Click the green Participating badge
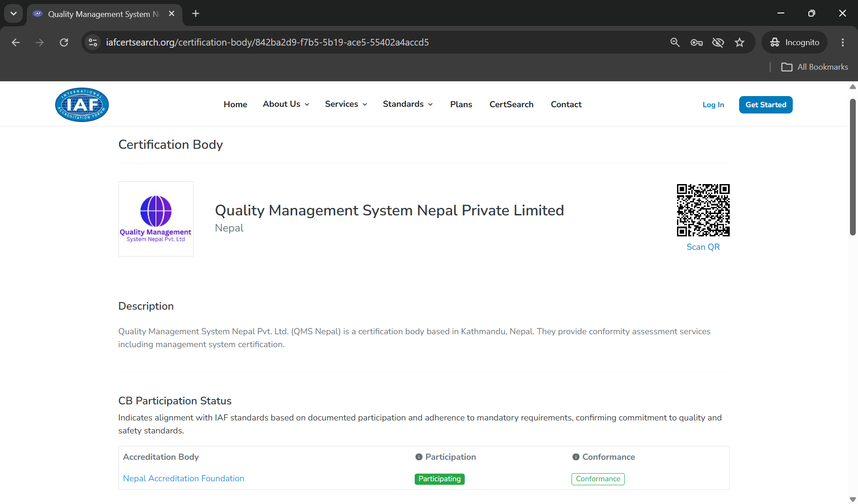Viewport: 858px width, 504px height. tap(440, 479)
